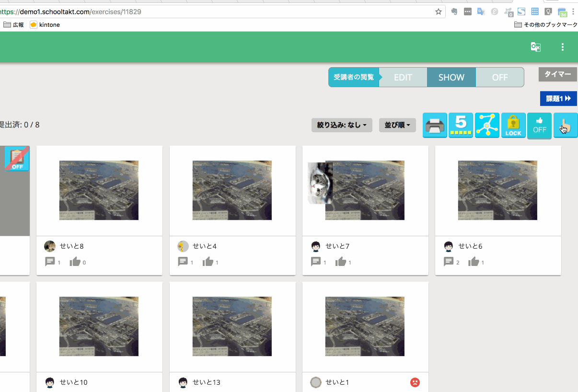578x392 pixels.
Task: Go to 課題1 with the blue button
Action: point(558,98)
